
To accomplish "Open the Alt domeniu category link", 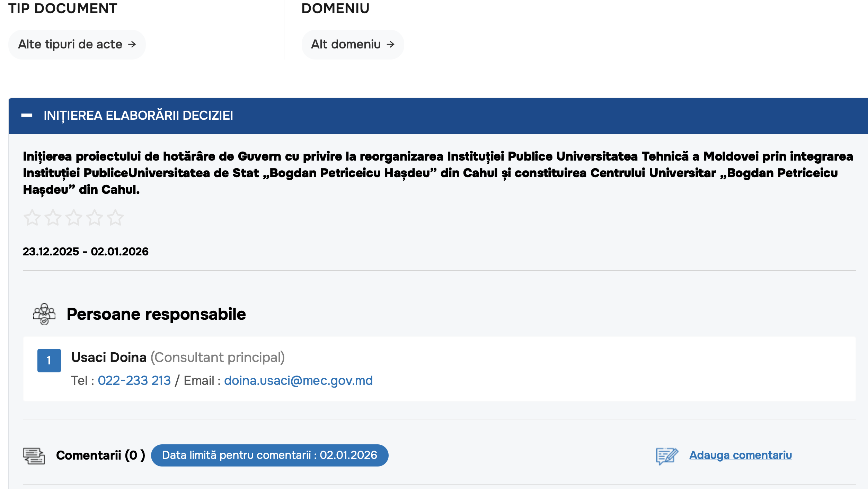I will pyautogui.click(x=346, y=44).
